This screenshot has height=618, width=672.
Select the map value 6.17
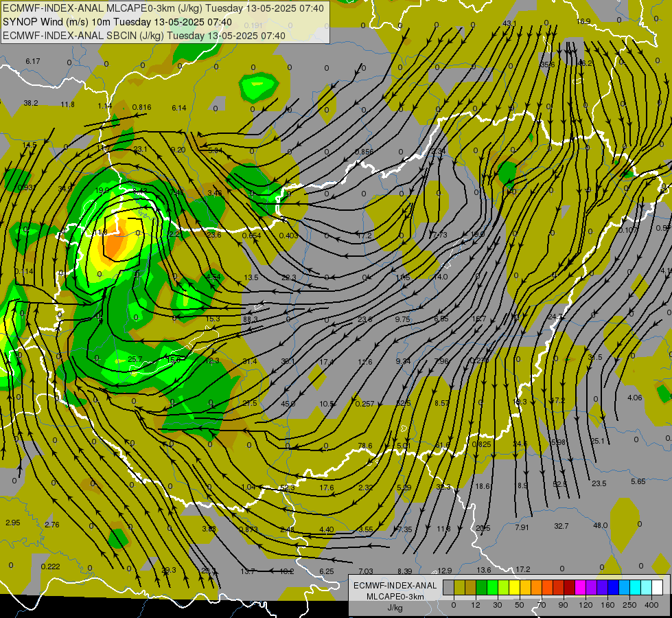(32, 61)
